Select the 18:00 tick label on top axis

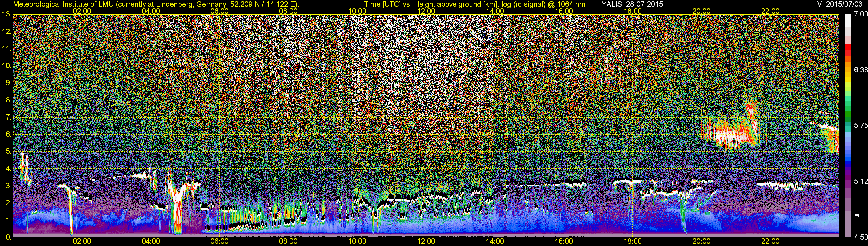click(x=632, y=11)
